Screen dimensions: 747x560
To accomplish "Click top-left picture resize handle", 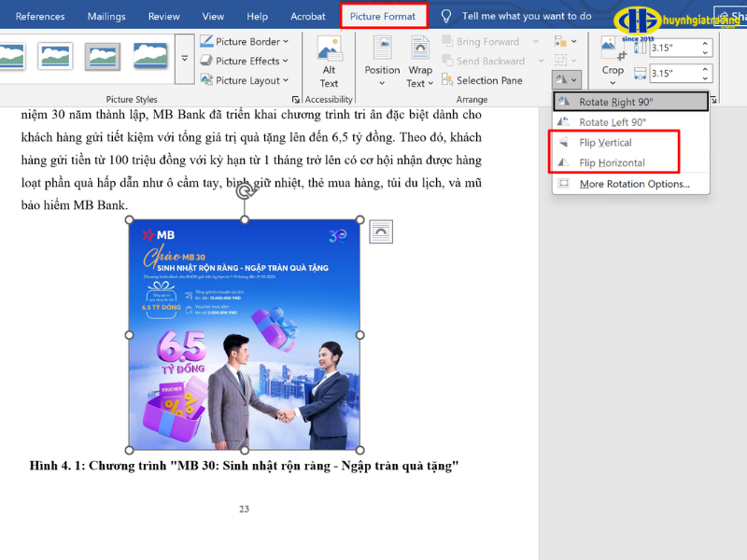I will (x=129, y=219).
